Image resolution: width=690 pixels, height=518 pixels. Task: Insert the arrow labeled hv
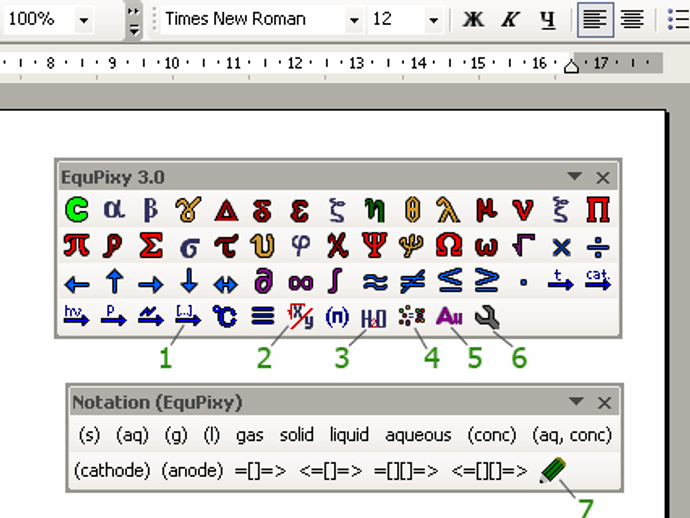77,316
